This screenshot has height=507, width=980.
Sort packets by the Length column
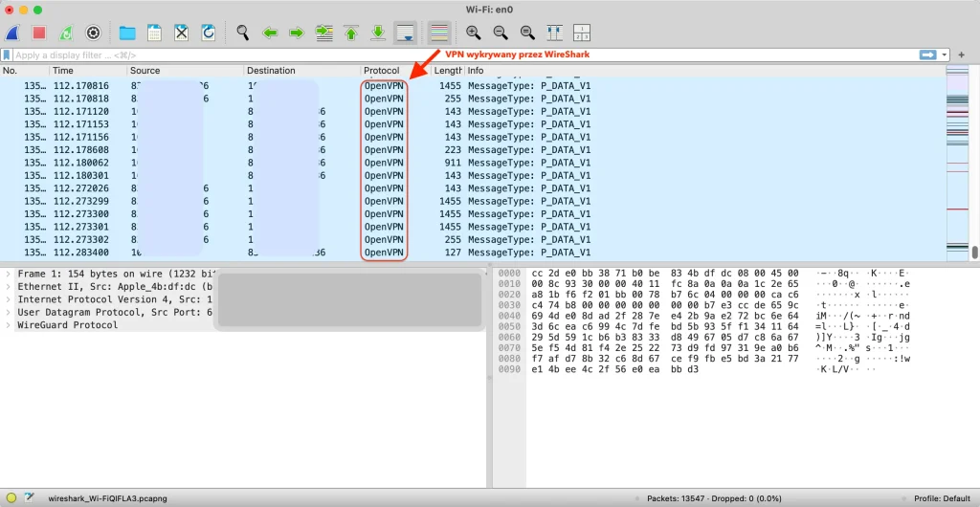click(x=448, y=71)
